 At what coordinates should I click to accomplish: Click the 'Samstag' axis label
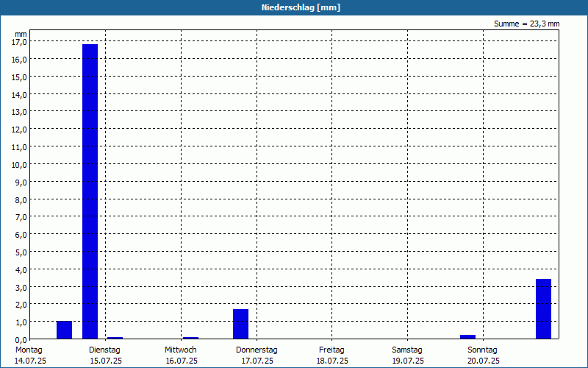407,350
